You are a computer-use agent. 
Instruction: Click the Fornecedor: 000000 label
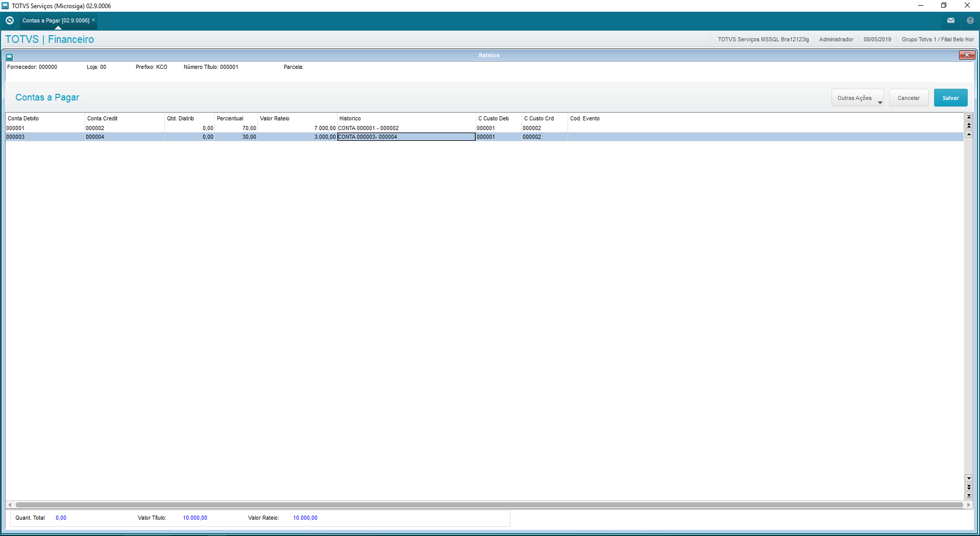[x=32, y=67]
